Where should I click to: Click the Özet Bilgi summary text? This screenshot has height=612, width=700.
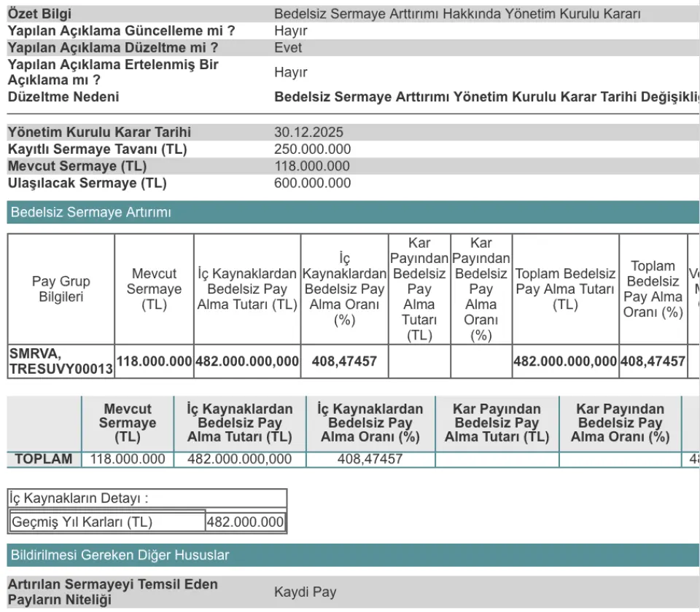[457, 15]
